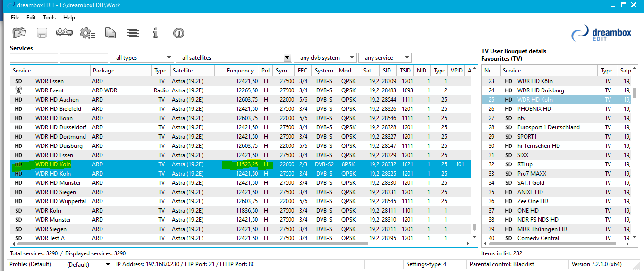Click the second services search input field
The height and width of the screenshot is (271, 644).
pyautogui.click(x=84, y=58)
